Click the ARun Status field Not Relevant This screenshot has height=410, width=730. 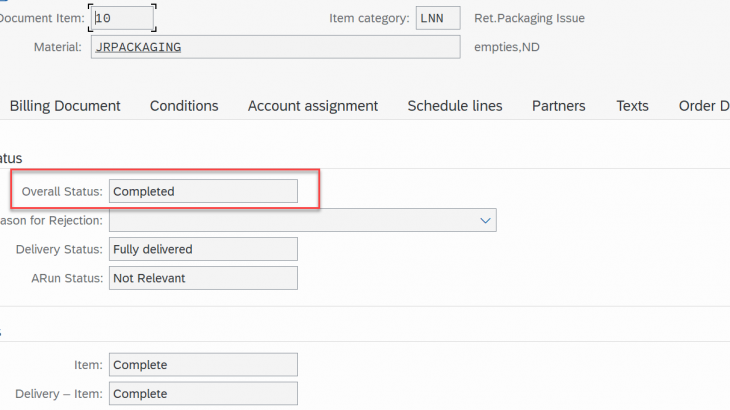[x=203, y=278]
